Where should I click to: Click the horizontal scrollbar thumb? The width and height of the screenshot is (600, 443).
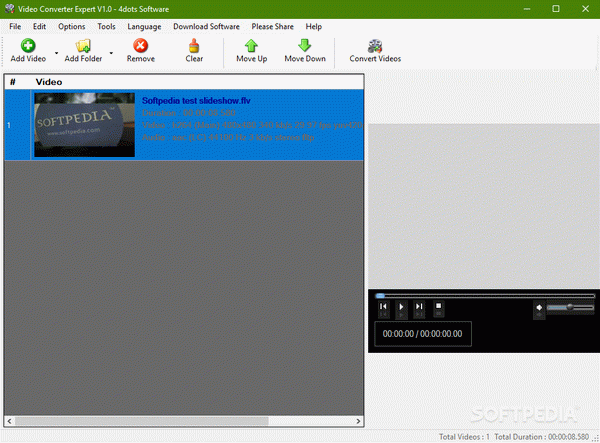(142, 421)
